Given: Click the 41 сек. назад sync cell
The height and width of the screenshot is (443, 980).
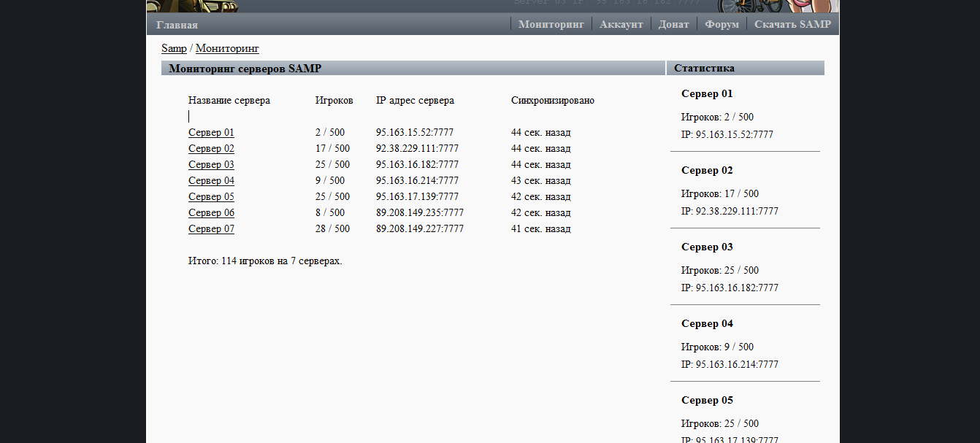Looking at the screenshot, I should click(x=541, y=229).
